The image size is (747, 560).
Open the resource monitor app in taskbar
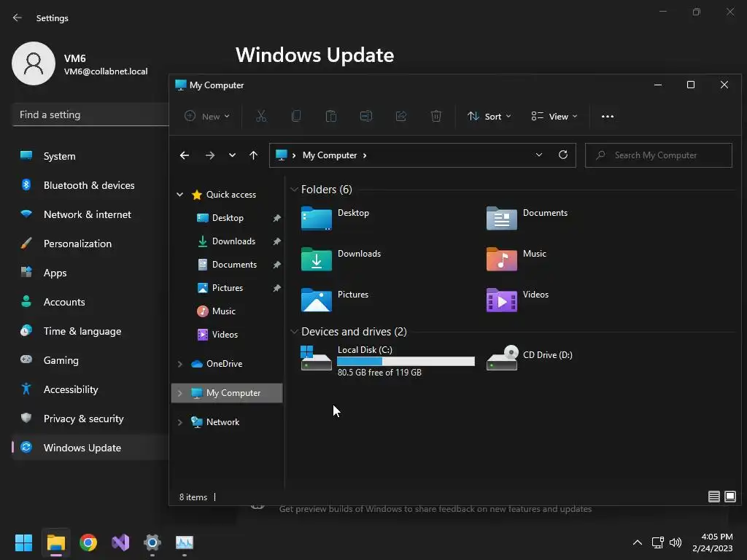point(185,542)
